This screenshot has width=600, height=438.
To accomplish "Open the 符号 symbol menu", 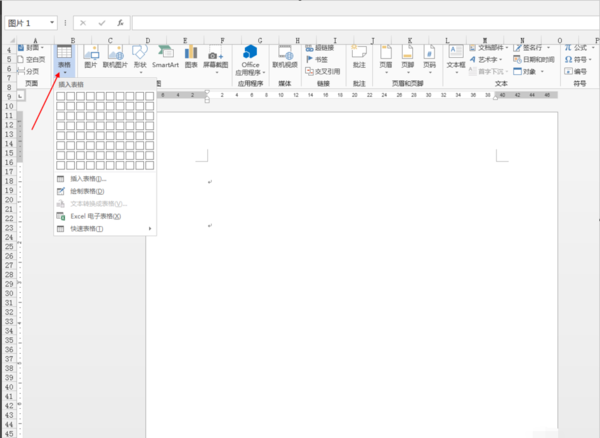I will point(576,59).
